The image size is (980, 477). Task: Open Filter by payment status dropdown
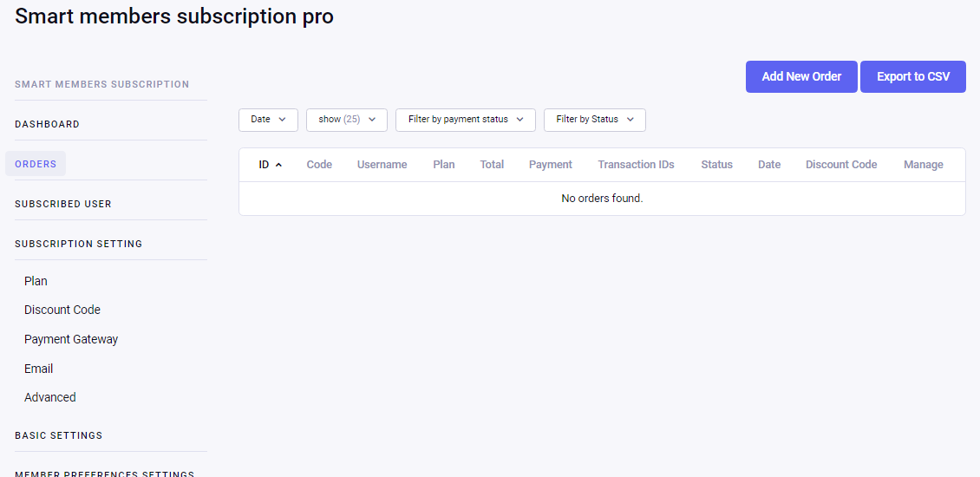pyautogui.click(x=465, y=120)
